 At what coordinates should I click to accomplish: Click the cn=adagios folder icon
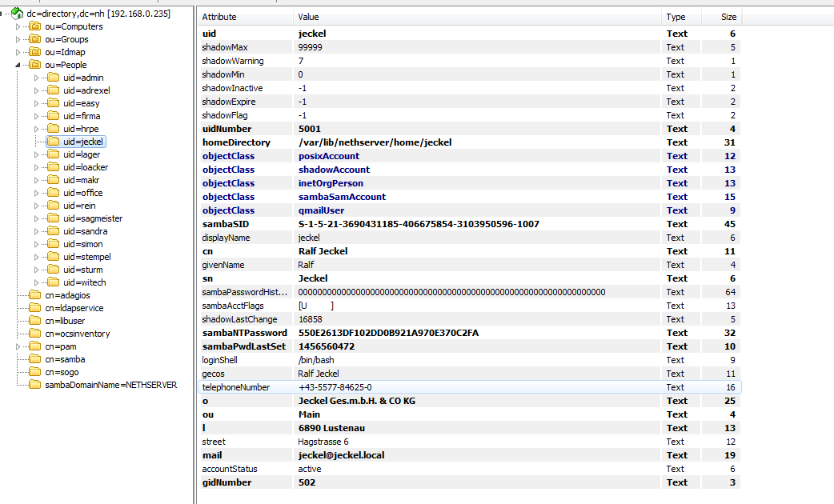coord(35,295)
